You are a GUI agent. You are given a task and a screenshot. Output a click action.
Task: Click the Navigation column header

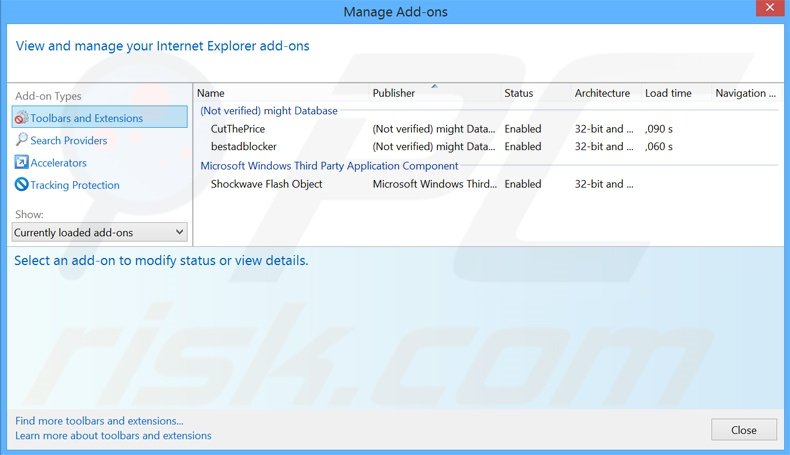pos(747,93)
